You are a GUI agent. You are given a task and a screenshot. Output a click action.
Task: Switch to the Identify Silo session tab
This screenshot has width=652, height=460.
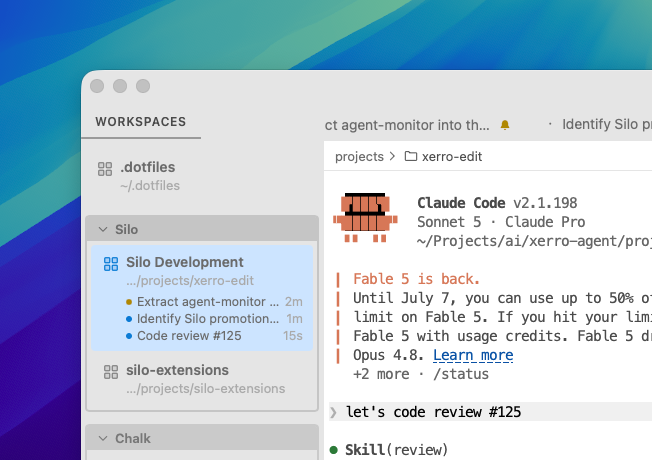click(607, 124)
